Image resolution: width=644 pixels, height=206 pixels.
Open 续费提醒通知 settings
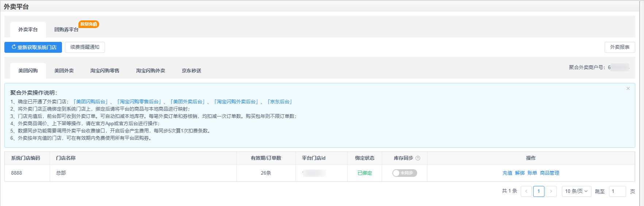[85, 47]
